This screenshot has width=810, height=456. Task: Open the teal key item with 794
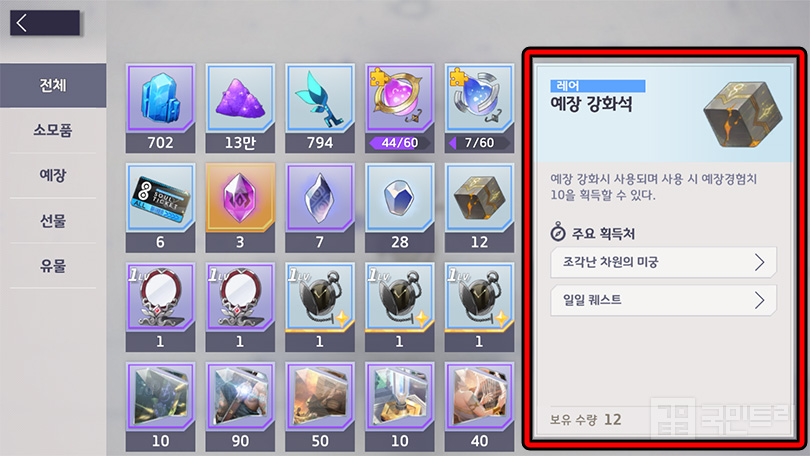coord(320,108)
